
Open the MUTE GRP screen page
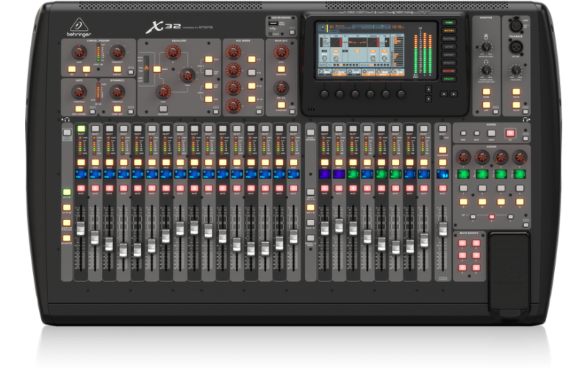pos(448,71)
